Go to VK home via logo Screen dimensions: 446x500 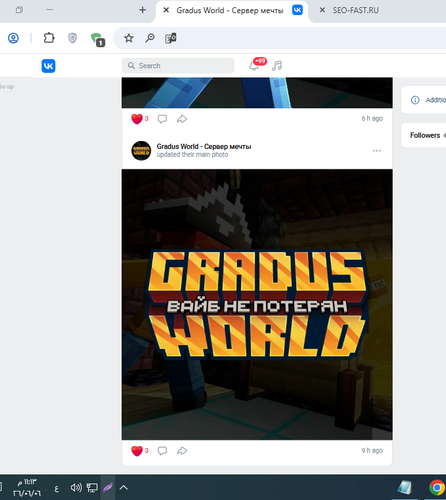tap(48, 66)
